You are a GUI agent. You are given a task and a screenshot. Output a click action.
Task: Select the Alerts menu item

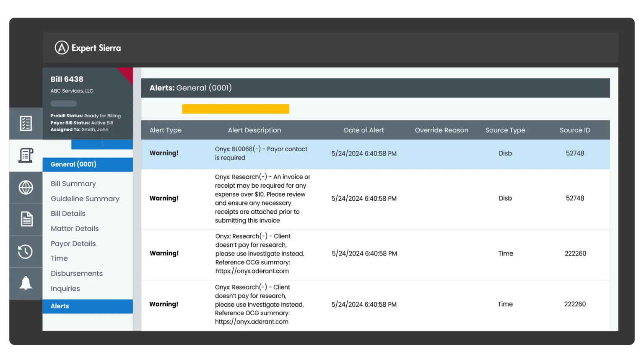[60, 306]
